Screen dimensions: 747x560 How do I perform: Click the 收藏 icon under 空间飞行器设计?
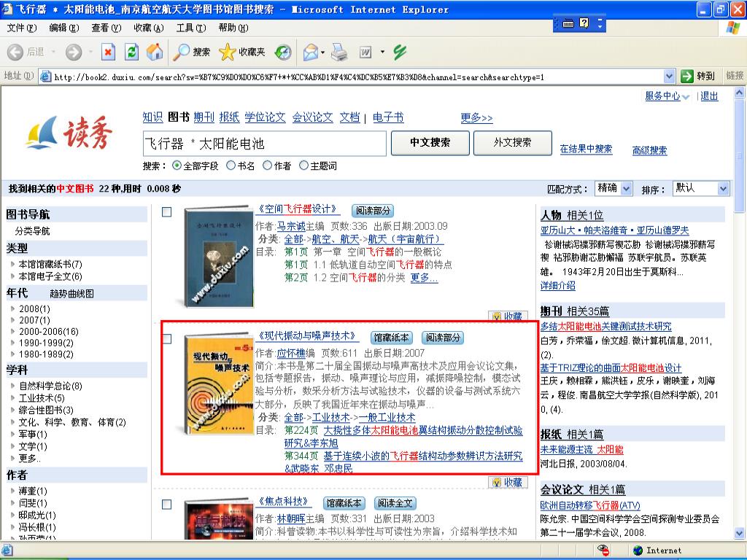click(x=506, y=316)
